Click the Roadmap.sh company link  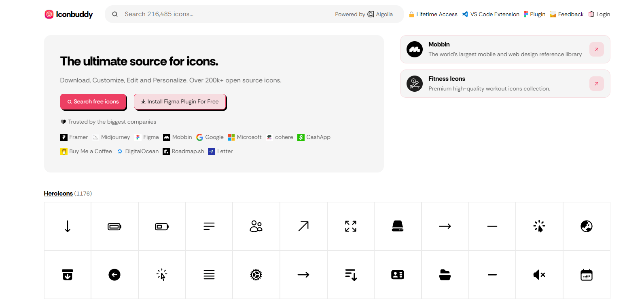(183, 151)
